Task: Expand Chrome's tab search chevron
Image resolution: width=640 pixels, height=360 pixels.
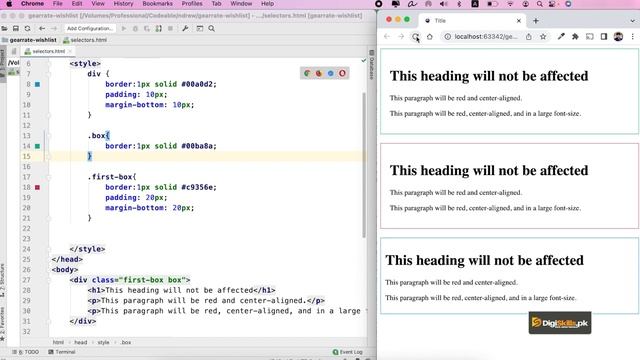Action: point(633,20)
